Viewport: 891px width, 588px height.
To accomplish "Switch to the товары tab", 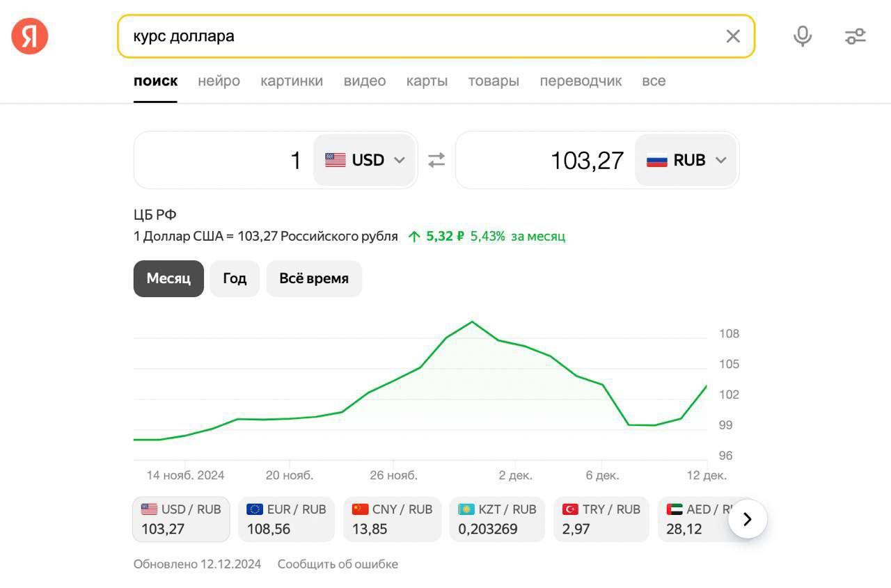I will pos(494,81).
